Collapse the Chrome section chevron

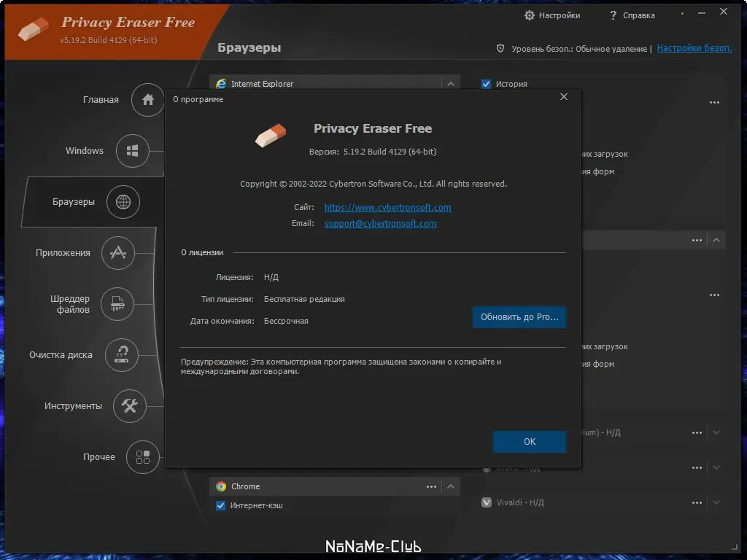pyautogui.click(x=451, y=486)
